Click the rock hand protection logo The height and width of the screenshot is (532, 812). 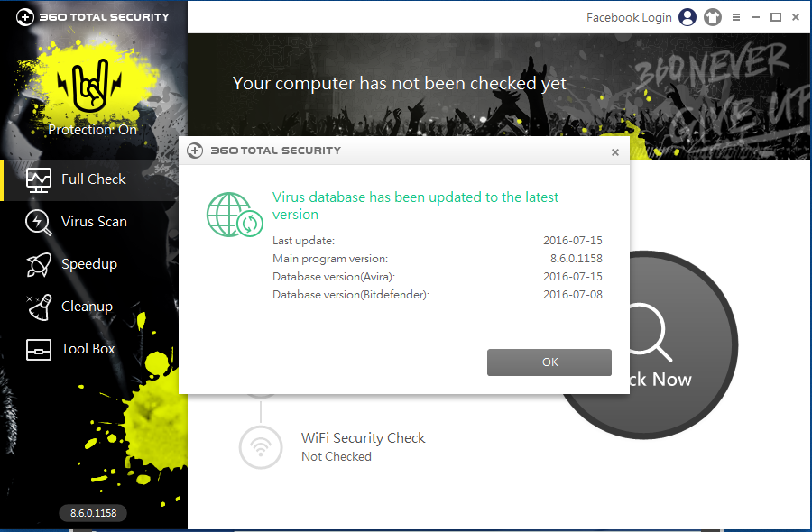pos(91,86)
